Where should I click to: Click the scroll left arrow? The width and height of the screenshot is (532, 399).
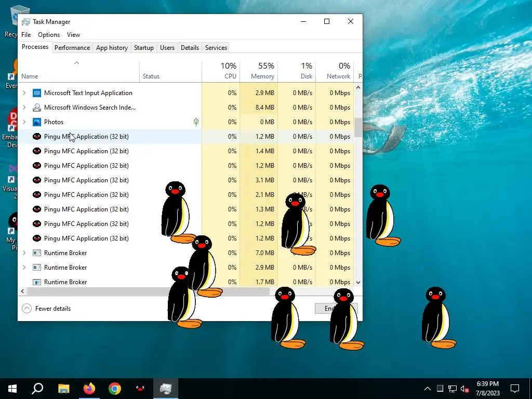22,291
